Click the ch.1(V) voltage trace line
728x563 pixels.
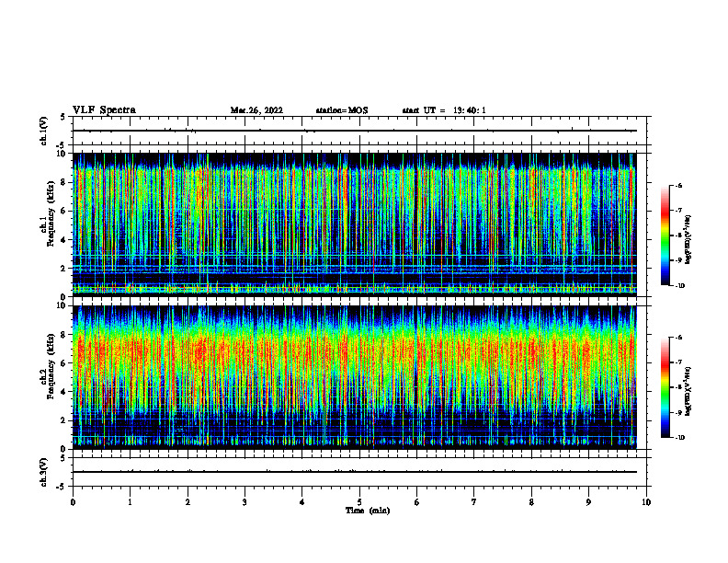coord(354,131)
